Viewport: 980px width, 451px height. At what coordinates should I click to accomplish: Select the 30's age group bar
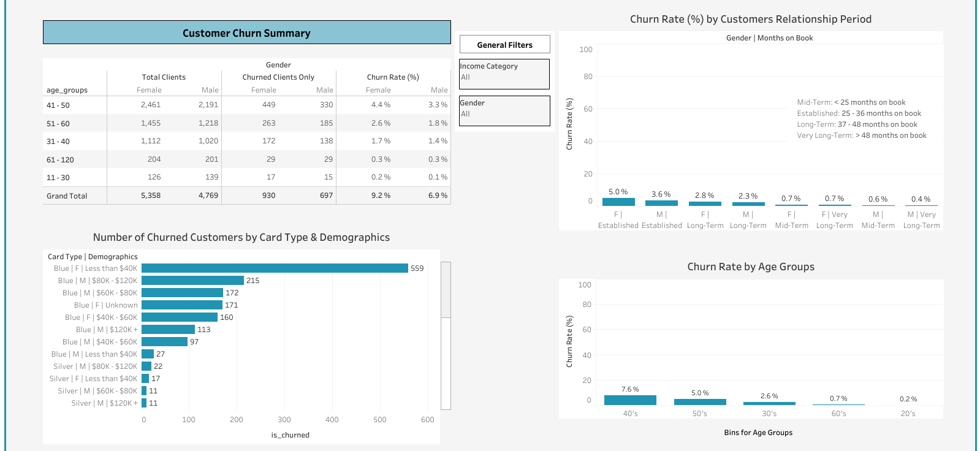pyautogui.click(x=769, y=403)
